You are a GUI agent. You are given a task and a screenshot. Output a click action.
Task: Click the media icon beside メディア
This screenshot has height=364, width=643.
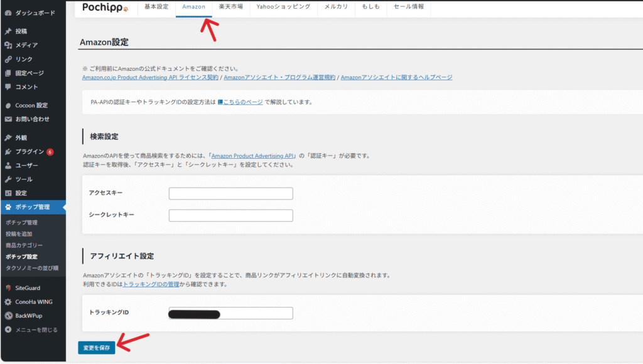pos(8,45)
